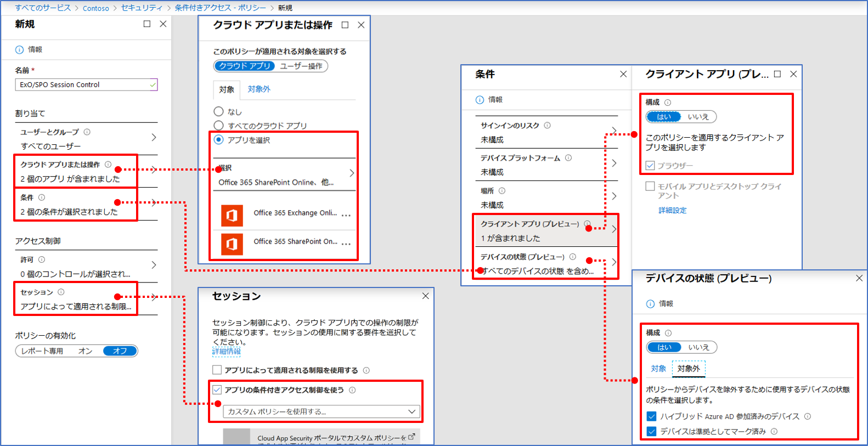Viewport: 868px width, 446px height.
Task: Maximize the クラウド アプリまたは操作 pane
Action: 345,25
